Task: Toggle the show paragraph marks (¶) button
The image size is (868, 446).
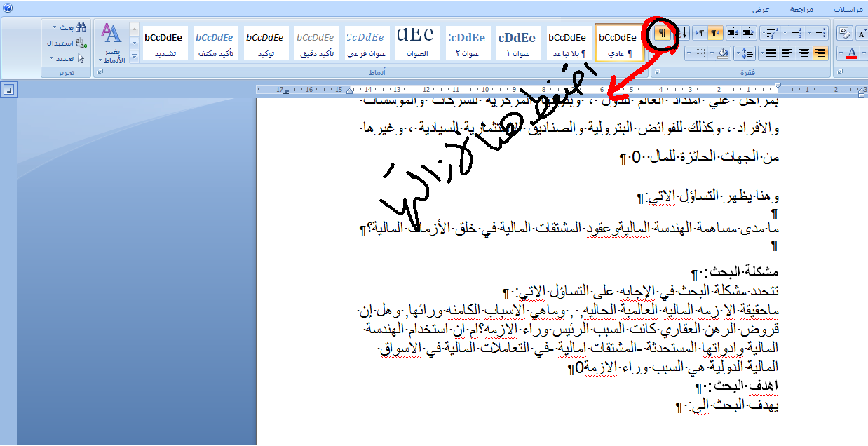Action: (x=663, y=33)
